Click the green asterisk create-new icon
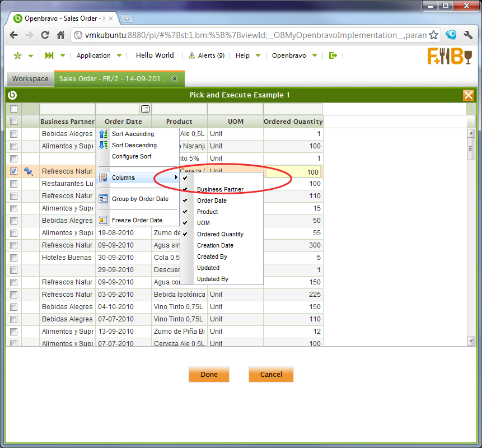This screenshot has height=448, width=482. coord(17,55)
